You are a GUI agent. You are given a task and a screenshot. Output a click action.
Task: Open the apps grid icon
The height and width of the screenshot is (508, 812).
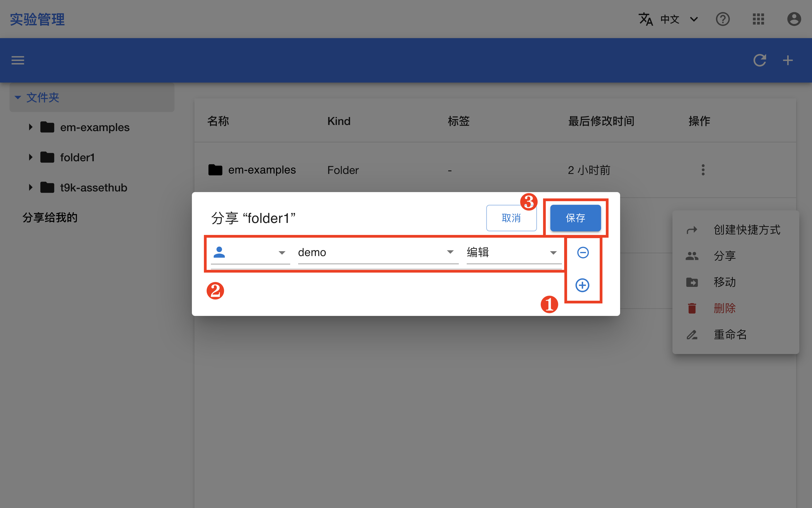click(758, 19)
